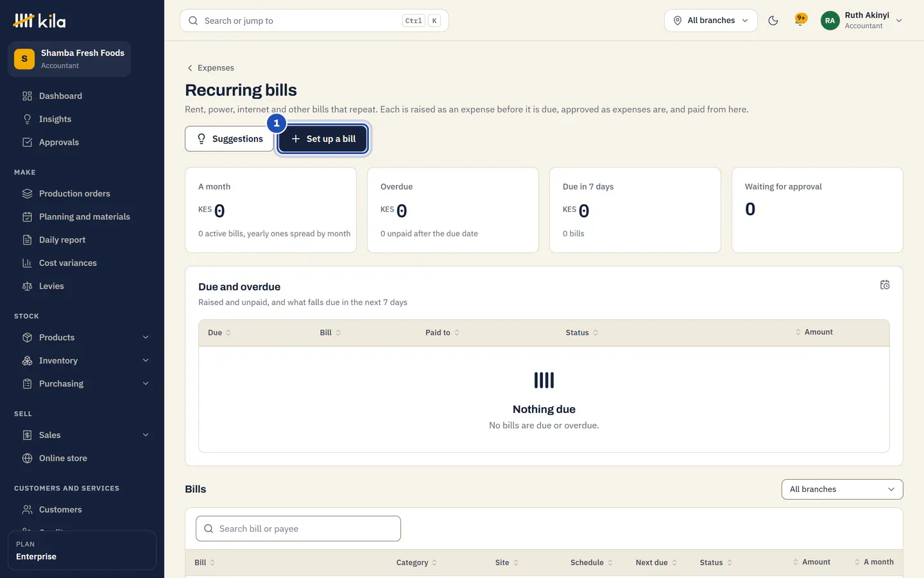
Task: Click the RA user avatar
Action: point(830,21)
